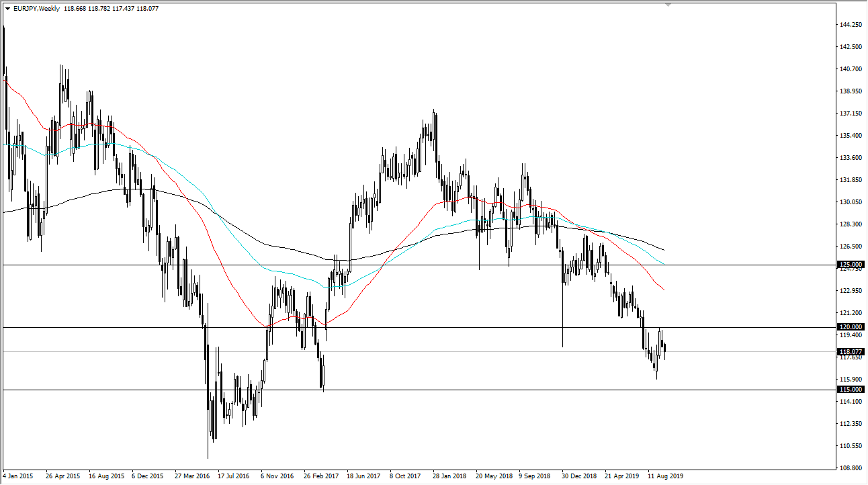Expand the EURJPY,Weekly symbol dropdown arrow

[8, 10]
